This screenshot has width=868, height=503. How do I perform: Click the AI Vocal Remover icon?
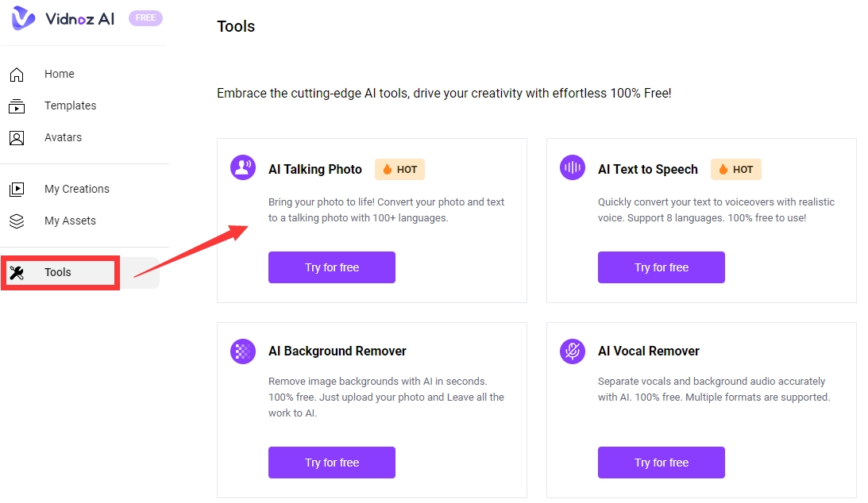click(x=573, y=351)
